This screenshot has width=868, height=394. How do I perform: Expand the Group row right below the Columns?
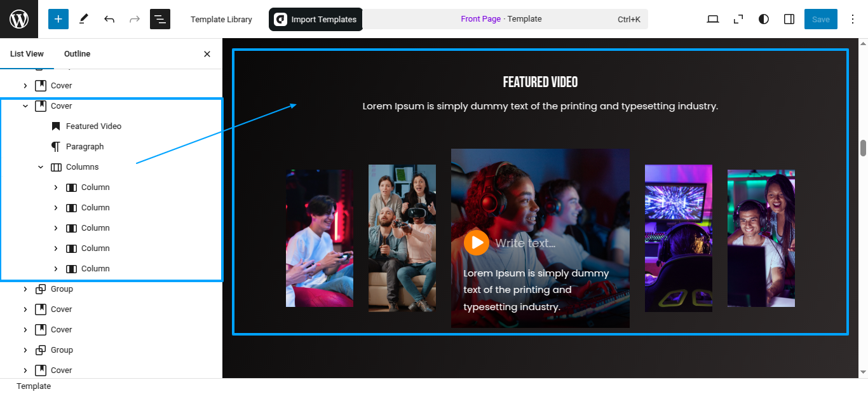(x=25, y=289)
